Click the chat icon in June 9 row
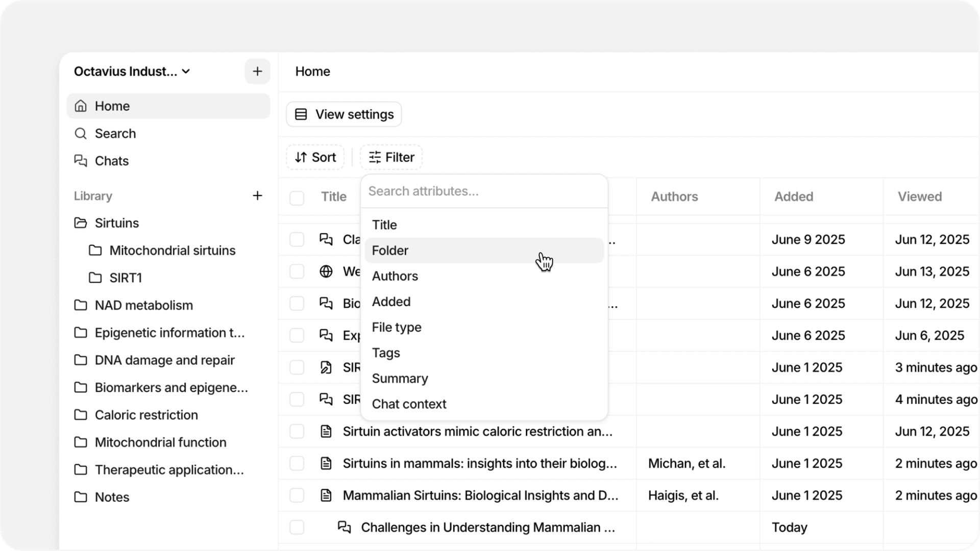 pos(326,239)
